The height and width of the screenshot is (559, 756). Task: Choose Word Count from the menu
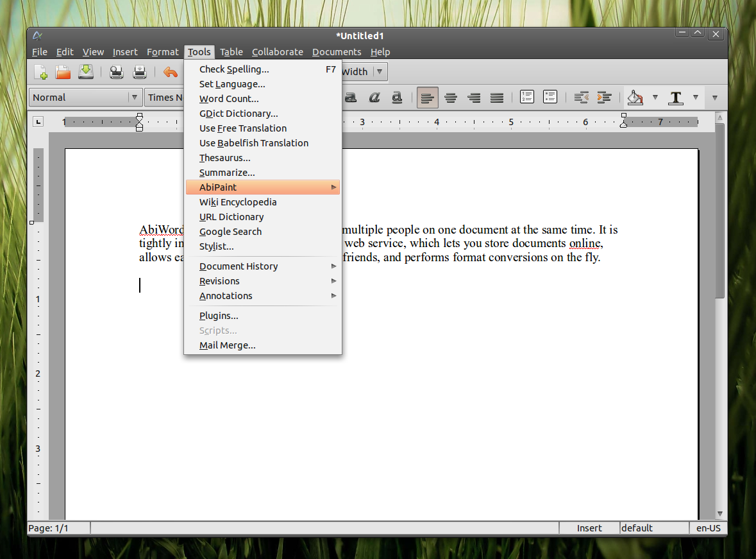[x=228, y=98]
